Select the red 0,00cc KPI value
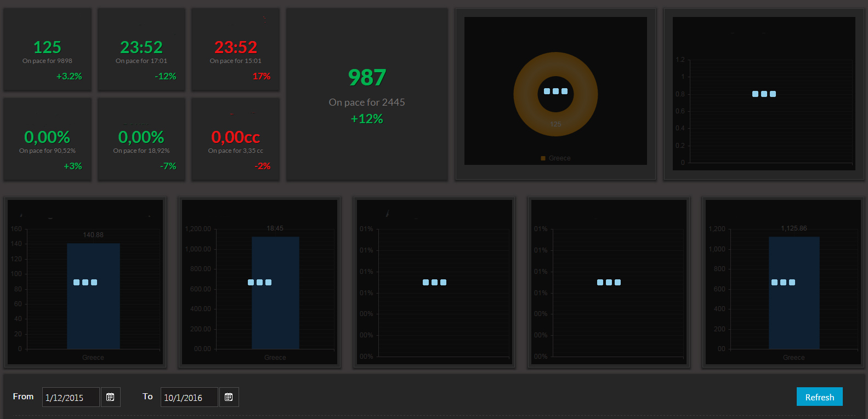 236,137
